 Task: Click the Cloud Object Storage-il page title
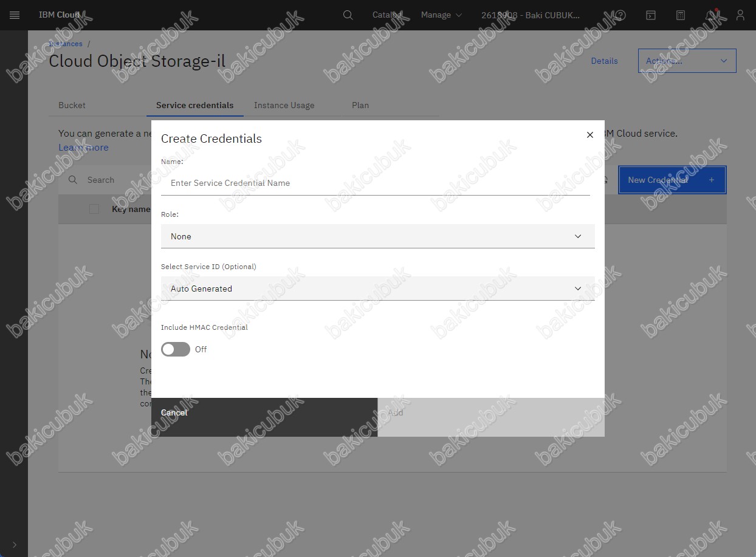coord(137,61)
